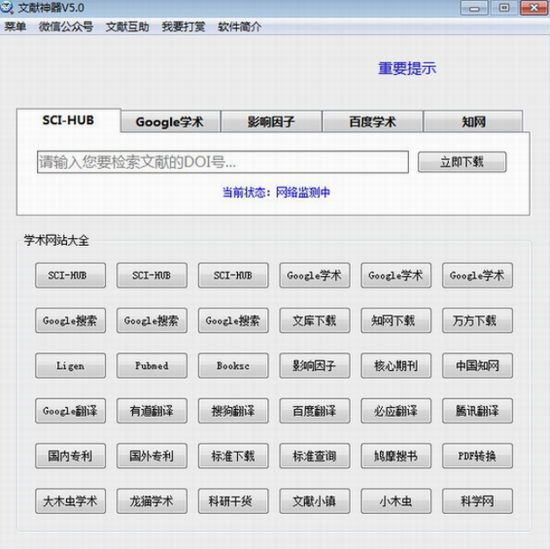Select the 知网 tab

click(x=473, y=122)
